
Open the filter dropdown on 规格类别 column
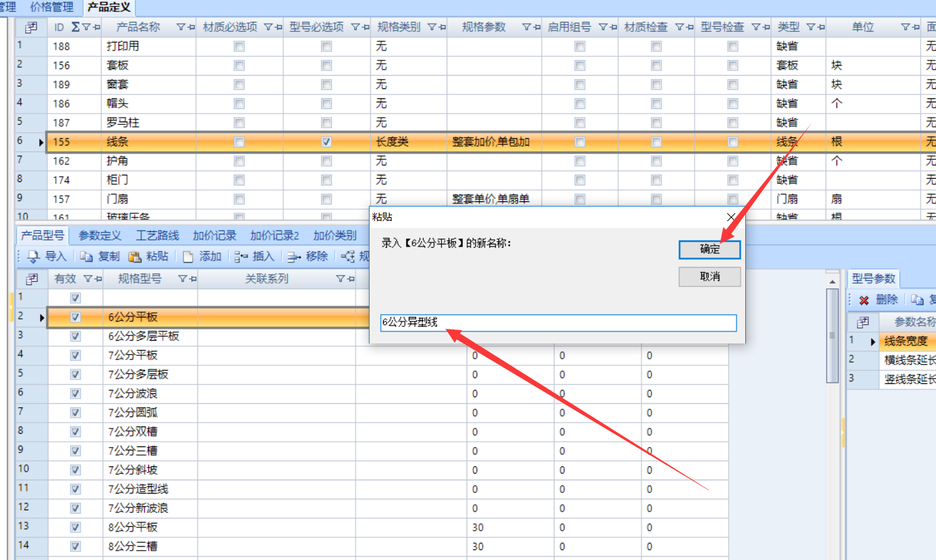(x=432, y=27)
